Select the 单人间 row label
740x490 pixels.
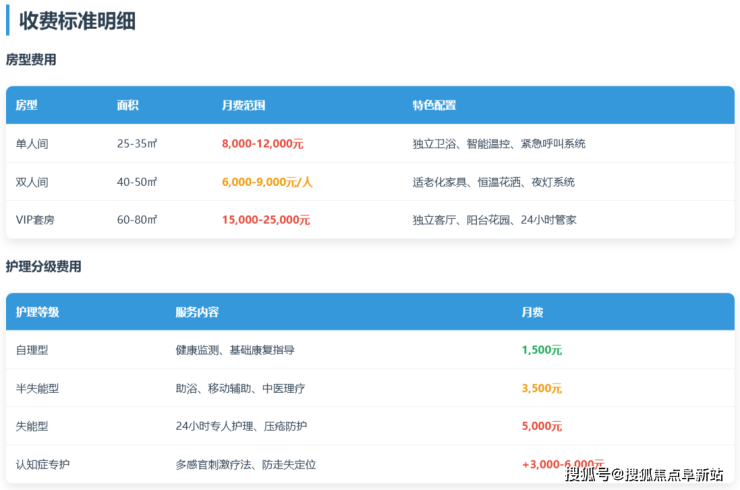click(x=33, y=144)
